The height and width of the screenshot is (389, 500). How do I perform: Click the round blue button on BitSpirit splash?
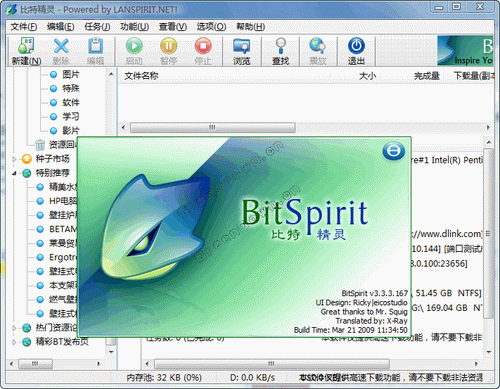[394, 151]
